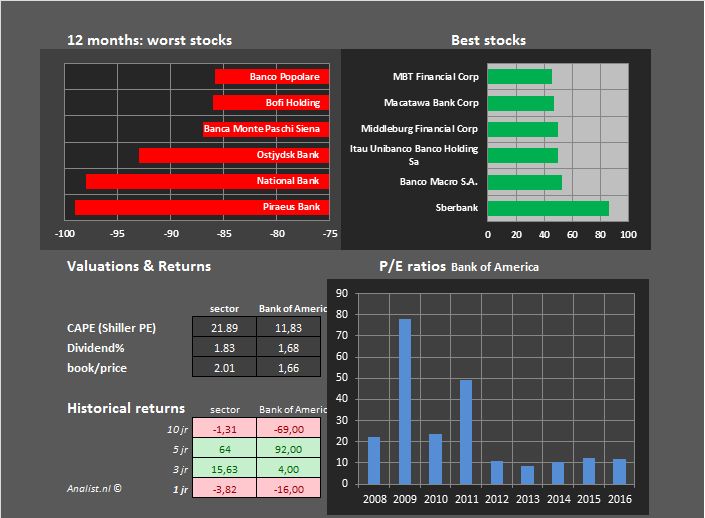
Task: Click the 10 jr row label
Action: click(177, 429)
